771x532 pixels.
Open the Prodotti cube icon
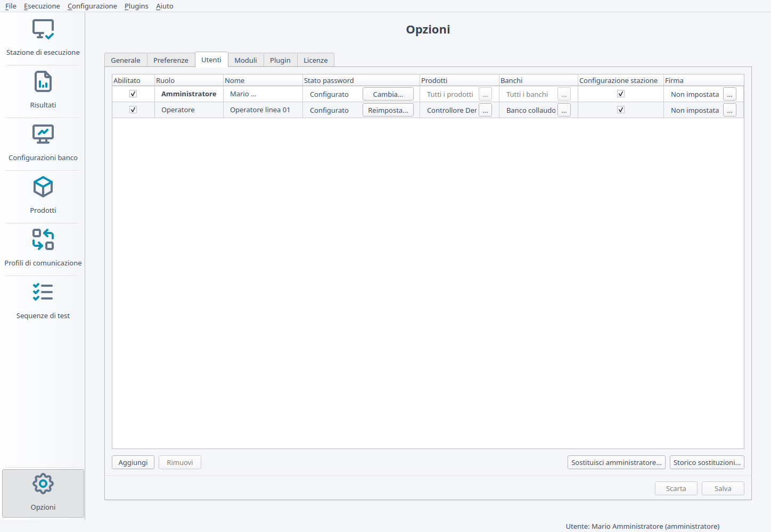(43, 187)
